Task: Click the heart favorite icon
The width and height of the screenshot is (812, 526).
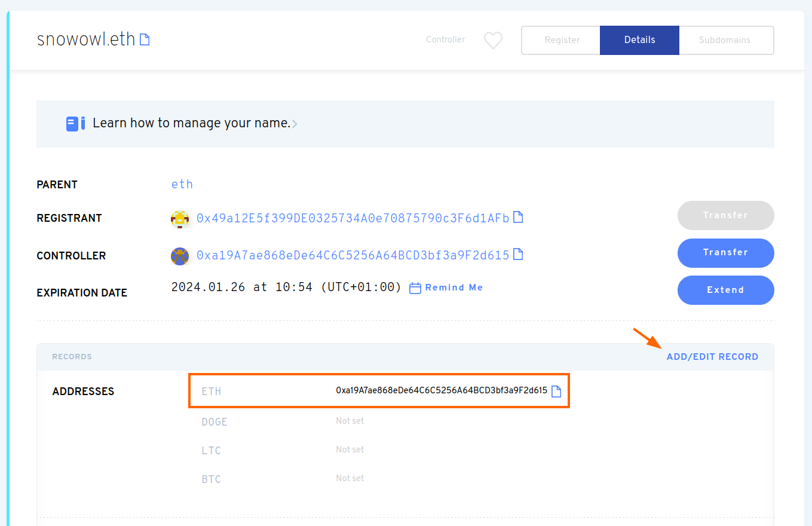Action: (x=493, y=40)
